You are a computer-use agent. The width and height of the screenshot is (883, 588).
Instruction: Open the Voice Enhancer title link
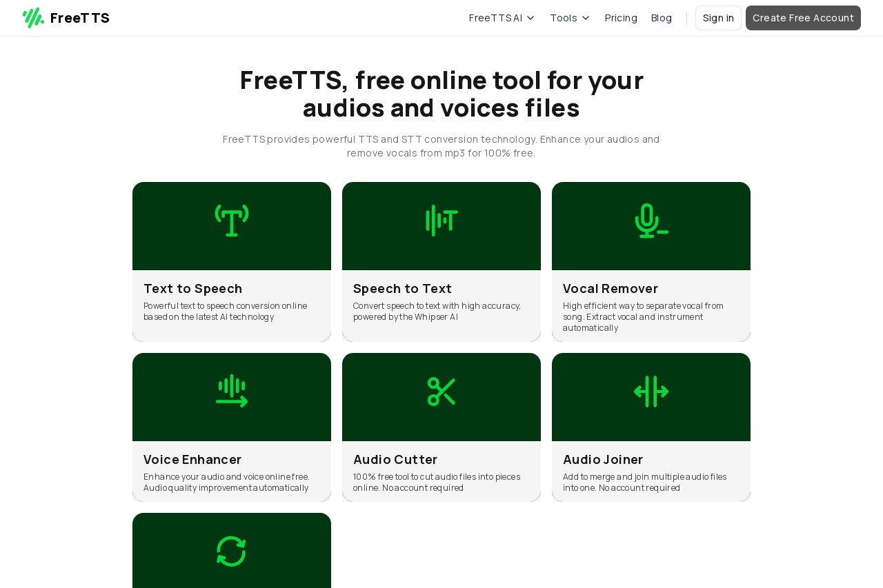pyautogui.click(x=192, y=459)
